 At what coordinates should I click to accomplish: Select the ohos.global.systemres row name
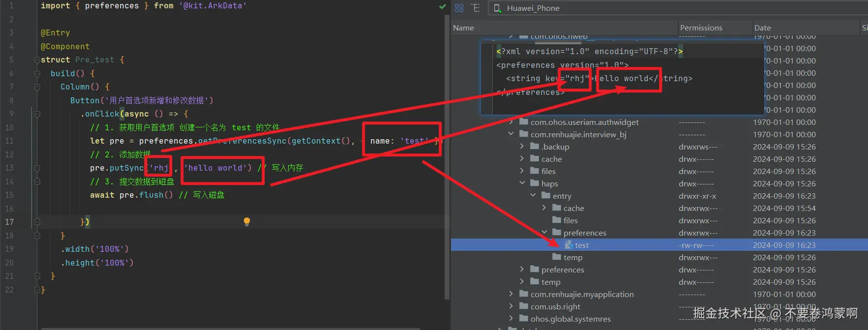click(570, 319)
